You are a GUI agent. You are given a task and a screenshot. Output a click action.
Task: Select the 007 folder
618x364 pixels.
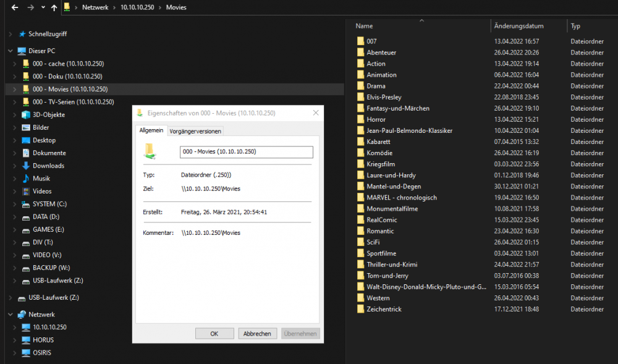pyautogui.click(x=371, y=41)
